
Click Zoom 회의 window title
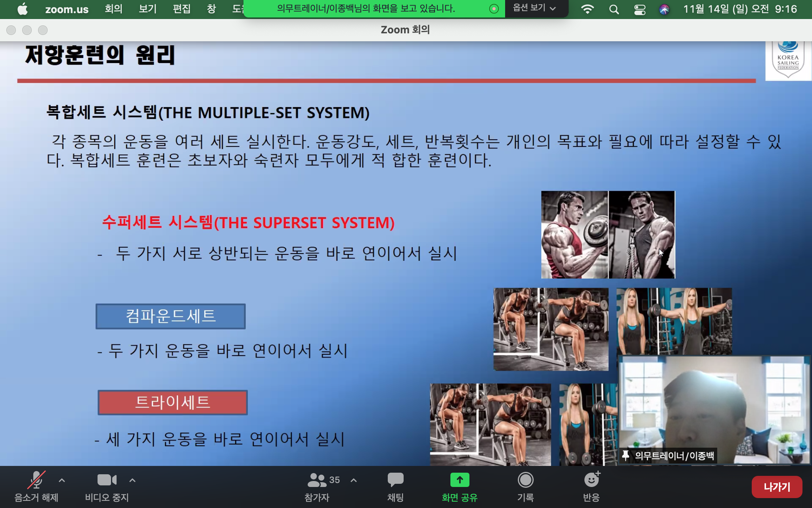click(405, 30)
